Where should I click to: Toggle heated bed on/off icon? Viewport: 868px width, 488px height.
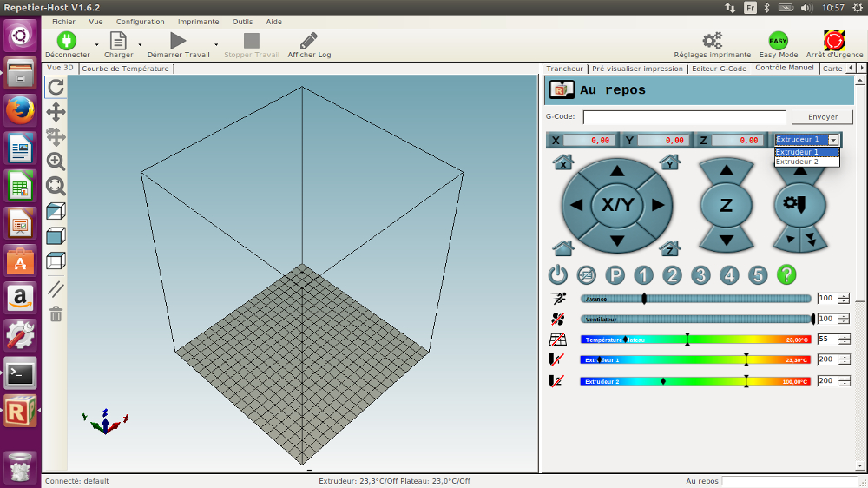click(557, 339)
